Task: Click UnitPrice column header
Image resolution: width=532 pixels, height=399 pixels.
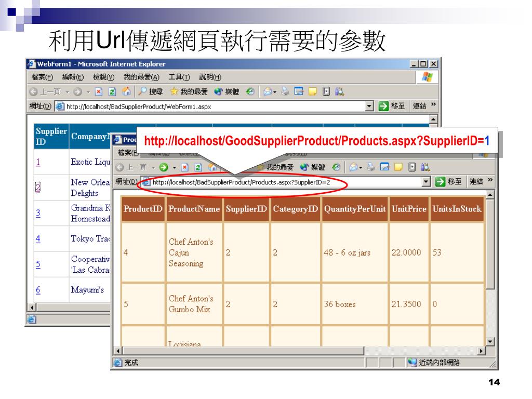Action: tap(409, 209)
